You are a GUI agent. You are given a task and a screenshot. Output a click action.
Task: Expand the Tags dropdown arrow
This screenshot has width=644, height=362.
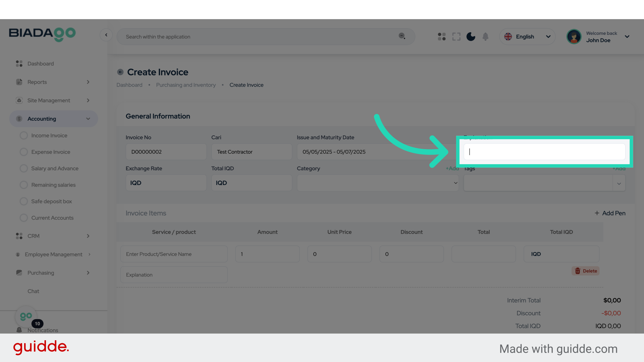pos(619,183)
